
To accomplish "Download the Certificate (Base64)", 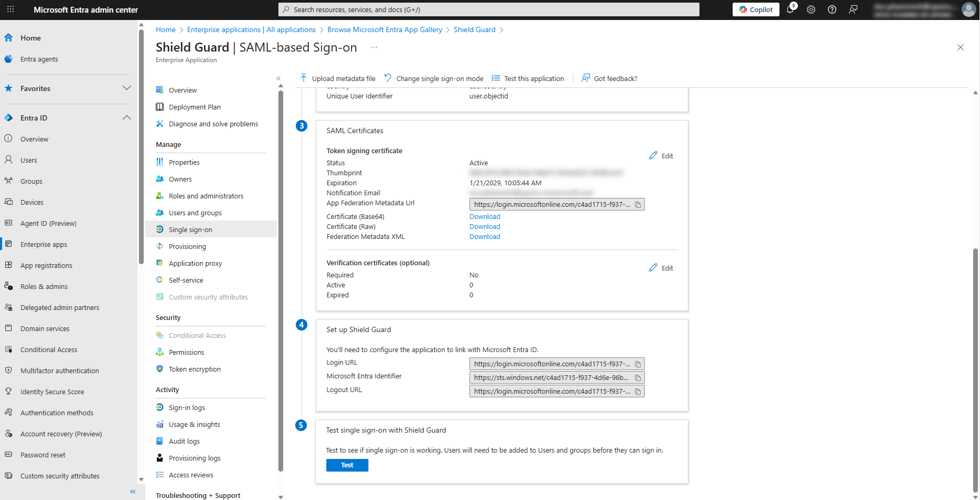I will click(485, 217).
